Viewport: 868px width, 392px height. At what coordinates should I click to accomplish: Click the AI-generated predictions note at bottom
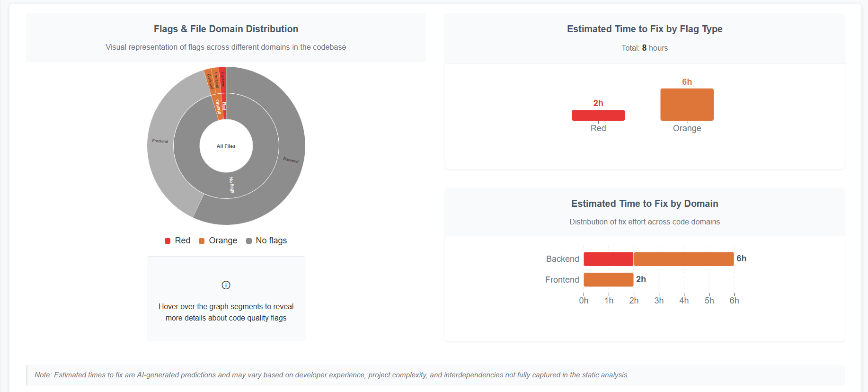pyautogui.click(x=331, y=375)
